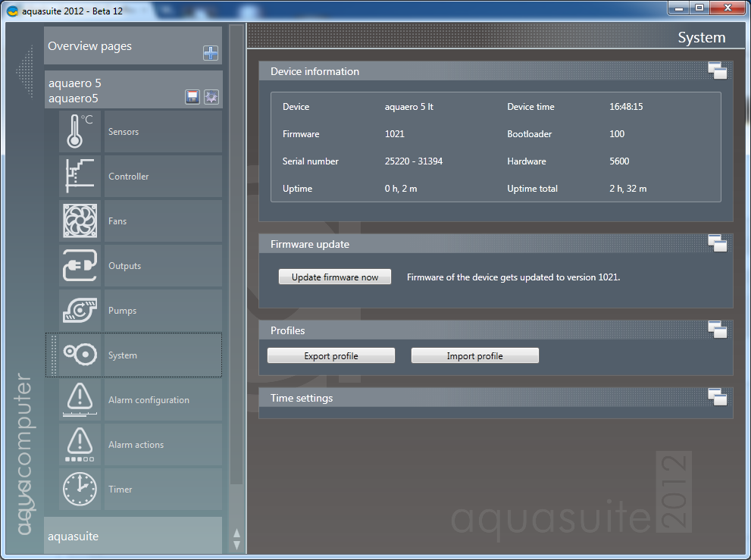751x560 pixels.
Task: Open aquaero 5 device settings gear icon
Action: 211,97
